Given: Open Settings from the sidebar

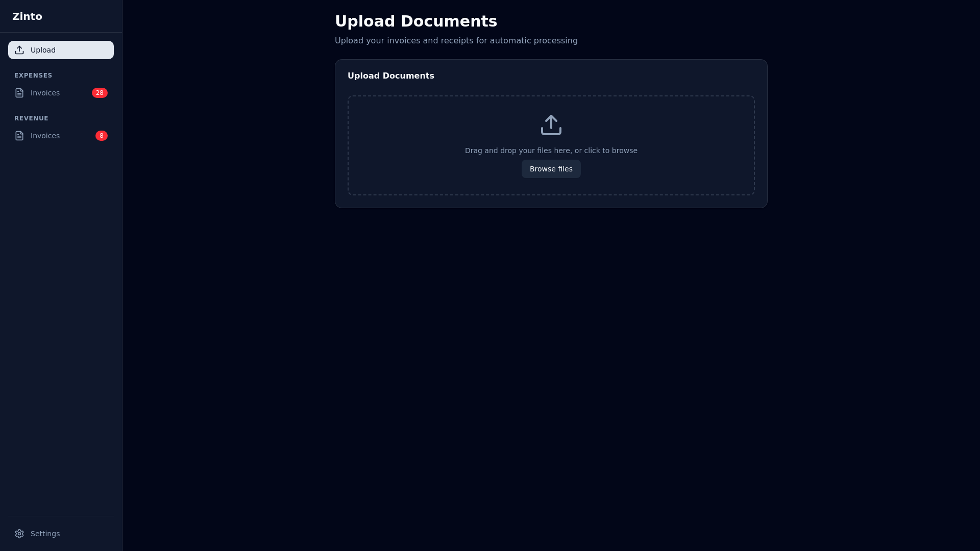Looking at the screenshot, I should click(61, 534).
